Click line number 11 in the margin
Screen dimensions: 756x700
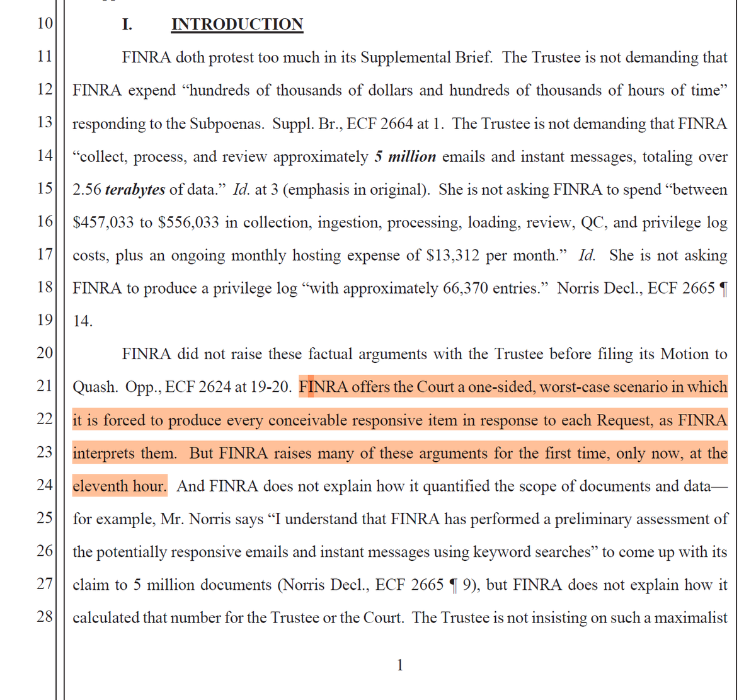(x=45, y=56)
